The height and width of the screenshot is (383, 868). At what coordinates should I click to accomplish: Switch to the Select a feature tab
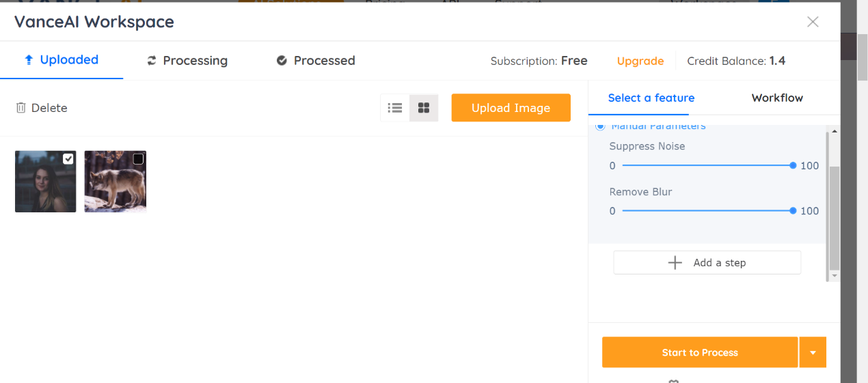tap(651, 98)
